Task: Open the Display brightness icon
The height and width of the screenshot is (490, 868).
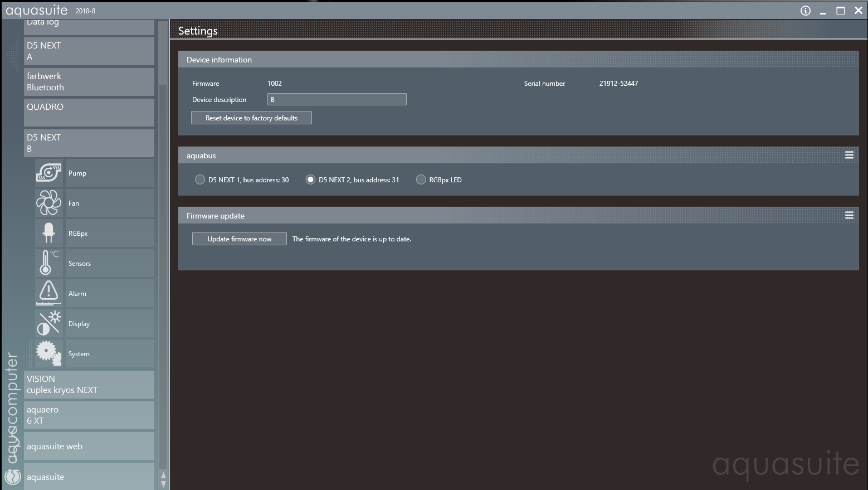Action: [x=49, y=323]
